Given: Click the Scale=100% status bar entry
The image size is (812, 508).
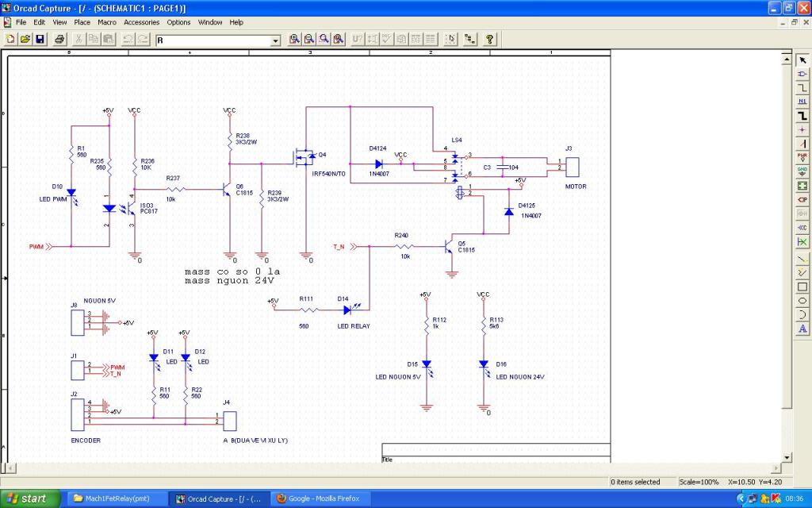Looking at the screenshot, I should coord(699,482).
